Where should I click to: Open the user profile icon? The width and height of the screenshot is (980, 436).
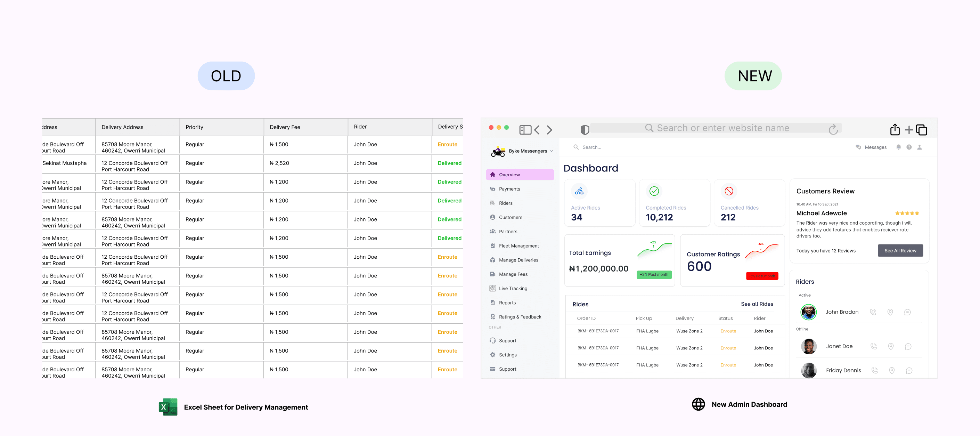click(x=920, y=147)
